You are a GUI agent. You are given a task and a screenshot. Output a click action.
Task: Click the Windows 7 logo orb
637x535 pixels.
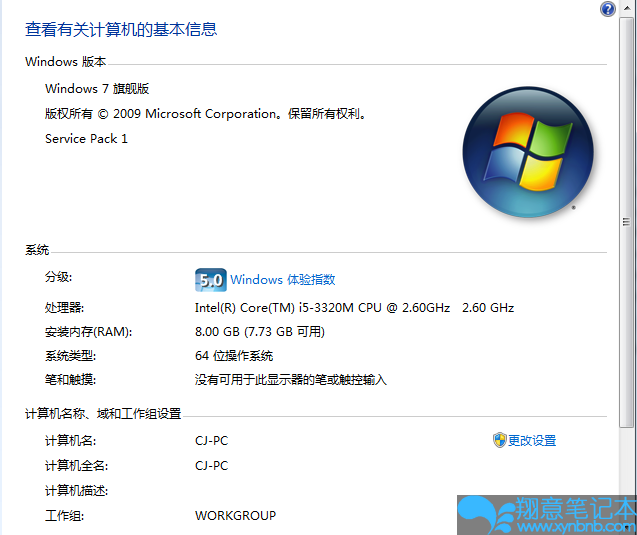(528, 152)
